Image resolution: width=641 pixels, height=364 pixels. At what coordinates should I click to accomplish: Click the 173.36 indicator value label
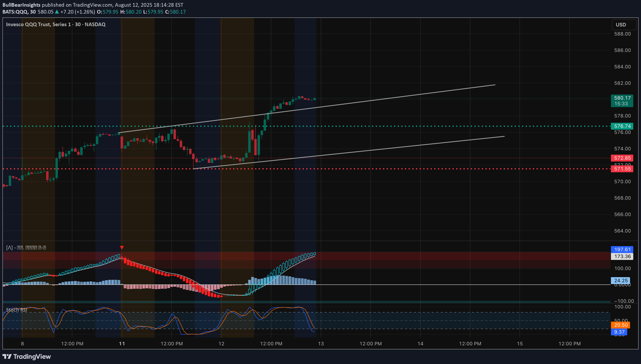tap(622, 256)
